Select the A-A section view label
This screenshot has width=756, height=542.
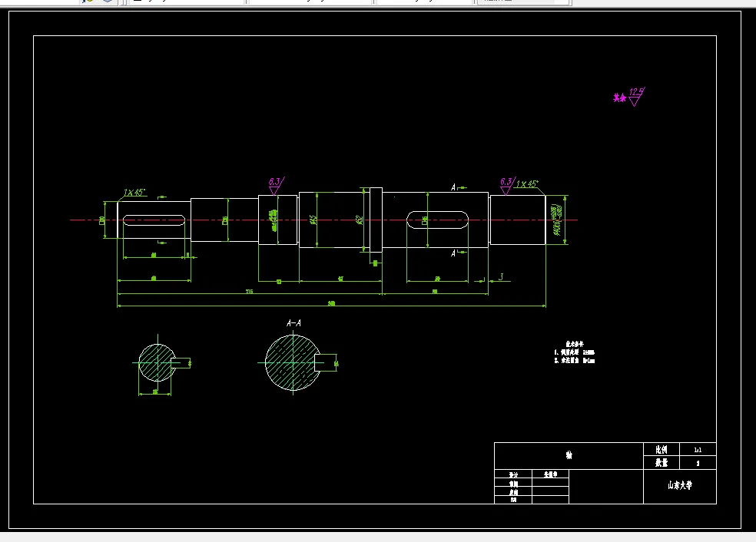[x=293, y=323]
